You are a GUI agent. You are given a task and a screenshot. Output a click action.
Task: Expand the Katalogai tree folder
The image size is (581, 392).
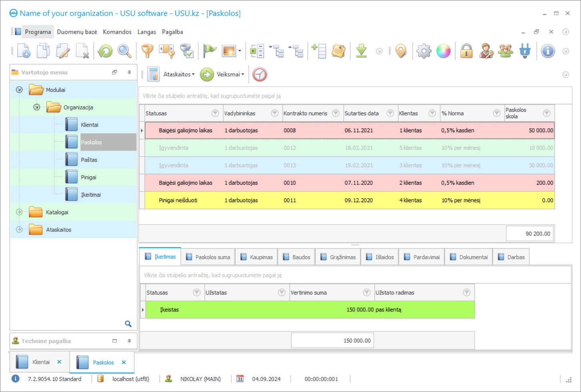(x=19, y=212)
